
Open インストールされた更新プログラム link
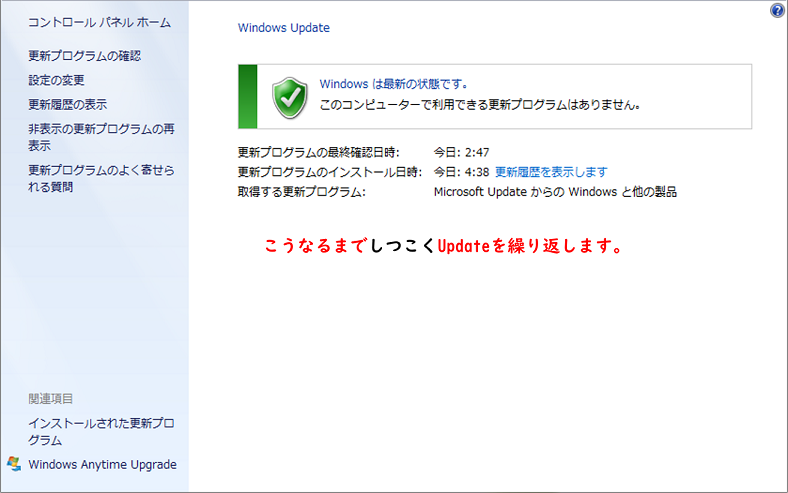[x=101, y=432]
